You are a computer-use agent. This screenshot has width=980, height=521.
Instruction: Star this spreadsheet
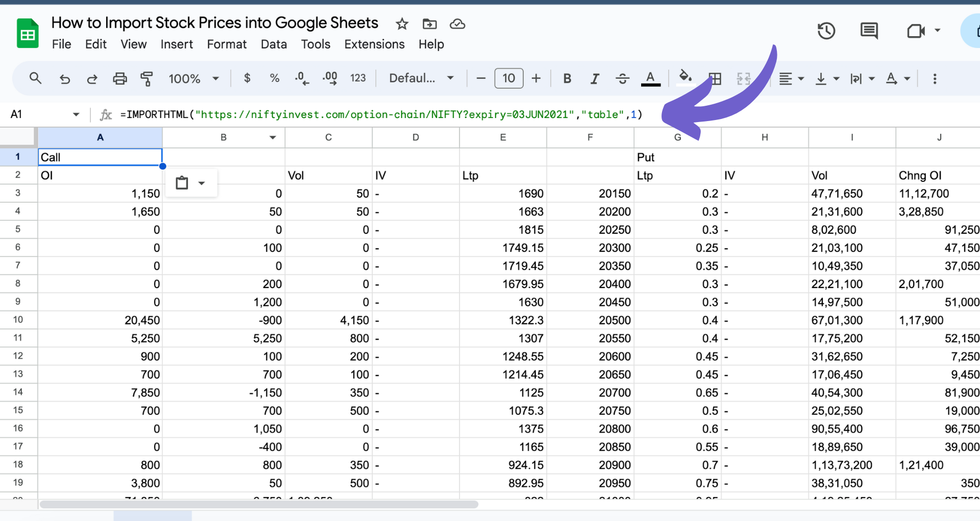pos(402,23)
